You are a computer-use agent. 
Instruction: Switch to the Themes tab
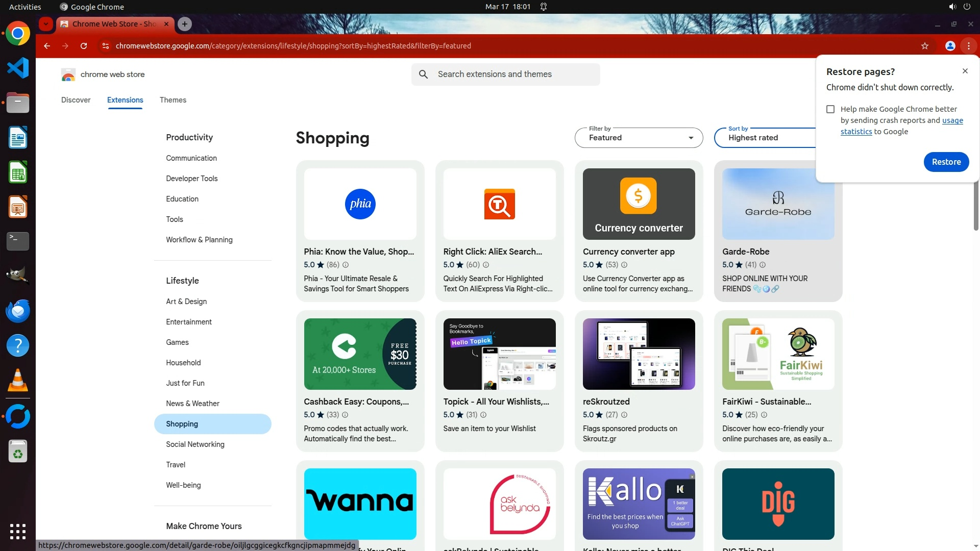[x=173, y=100]
